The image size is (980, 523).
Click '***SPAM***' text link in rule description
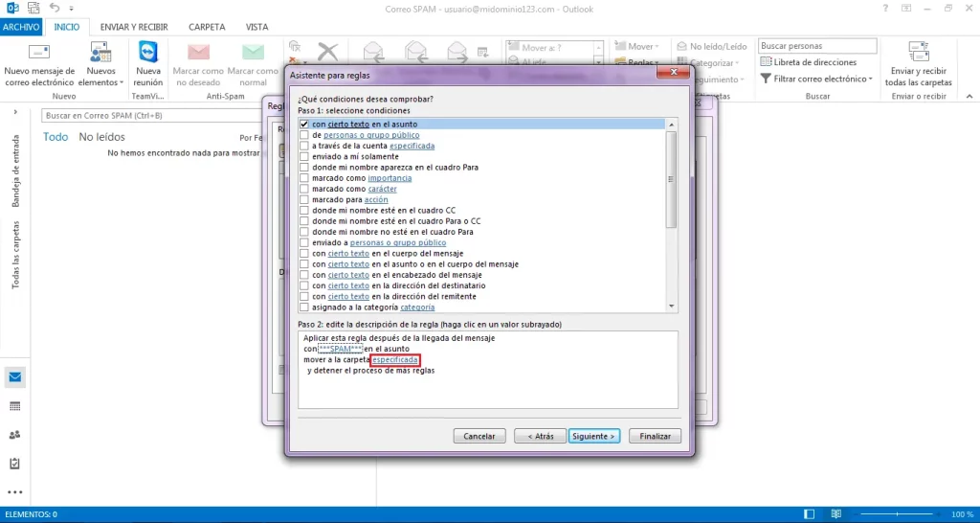(x=341, y=349)
